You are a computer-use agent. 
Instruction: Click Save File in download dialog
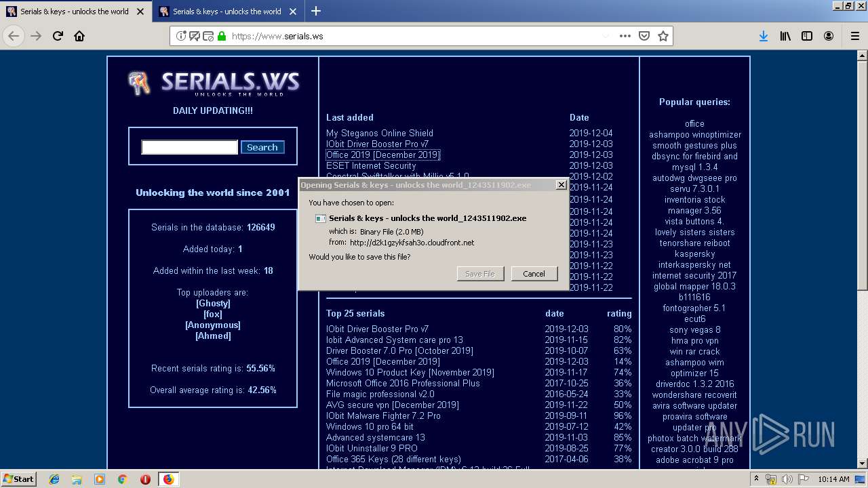[x=480, y=273]
